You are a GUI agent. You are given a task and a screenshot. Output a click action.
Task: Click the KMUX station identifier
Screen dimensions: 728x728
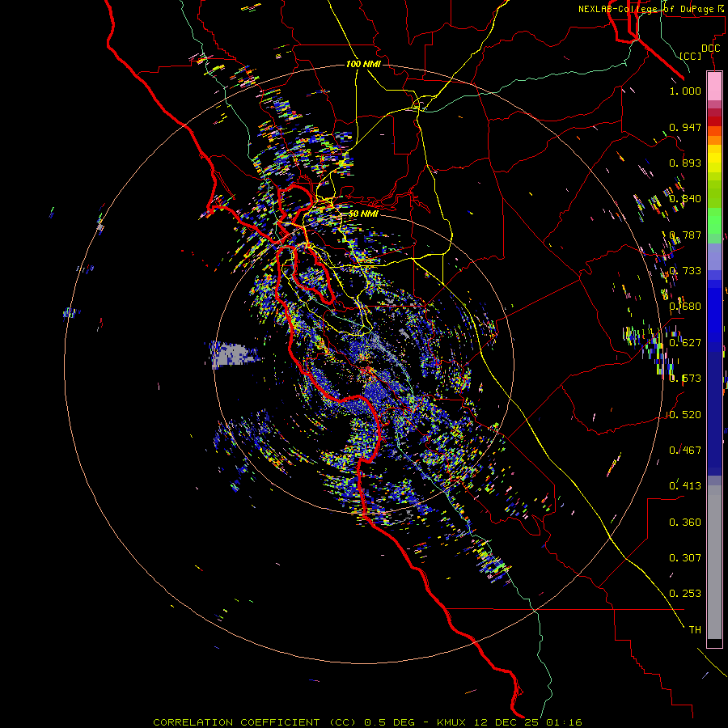click(x=453, y=722)
